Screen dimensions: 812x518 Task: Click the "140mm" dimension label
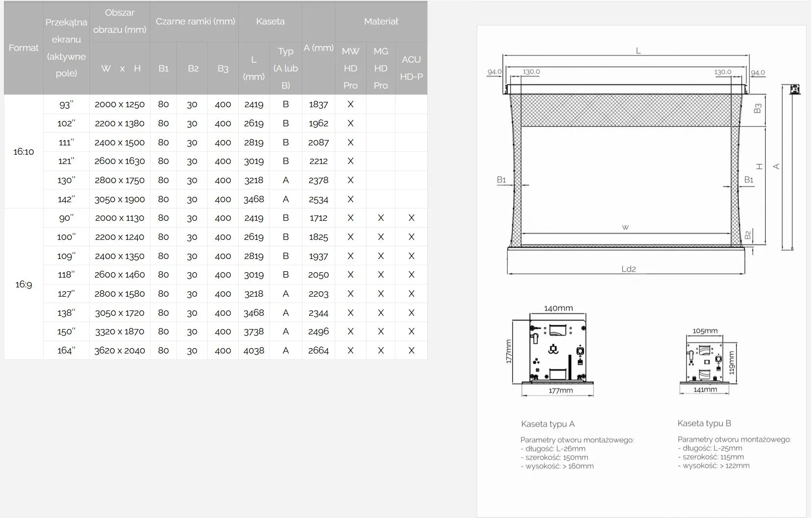(558, 308)
